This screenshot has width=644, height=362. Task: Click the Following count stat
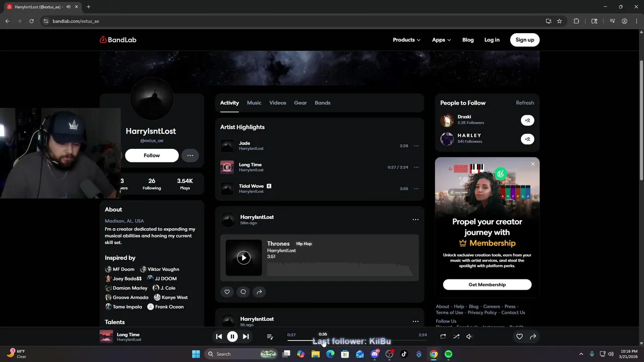coord(151,184)
